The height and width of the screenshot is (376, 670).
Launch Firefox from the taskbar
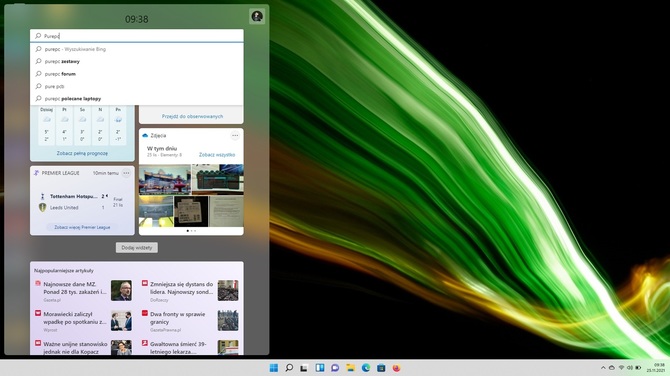click(x=397, y=368)
